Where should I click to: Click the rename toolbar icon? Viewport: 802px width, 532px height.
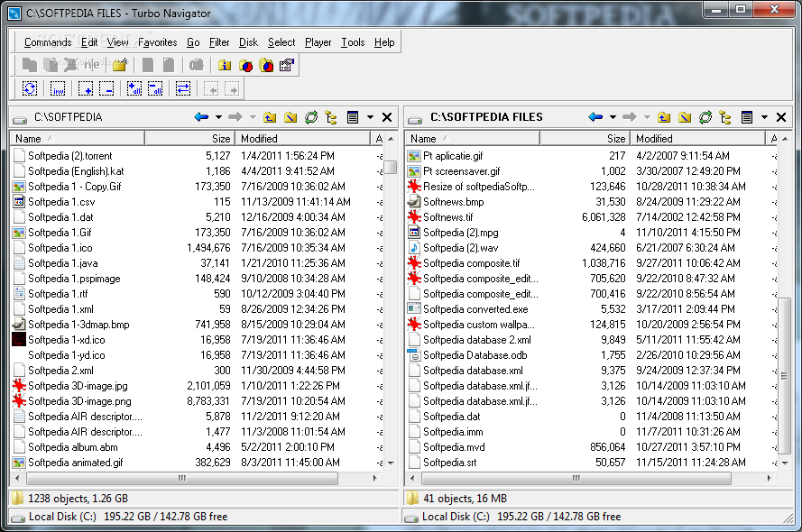pos(92,65)
